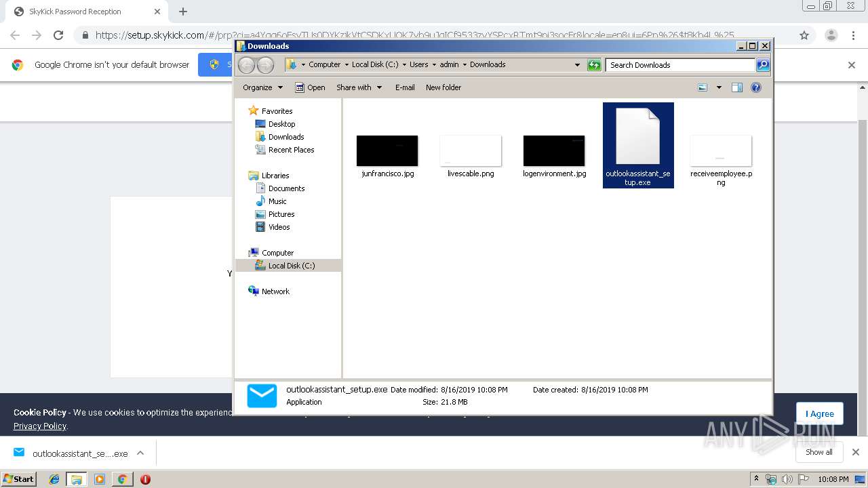This screenshot has width=868, height=488.
Task: Open the Chrome profile avatar icon
Action: (x=831, y=35)
